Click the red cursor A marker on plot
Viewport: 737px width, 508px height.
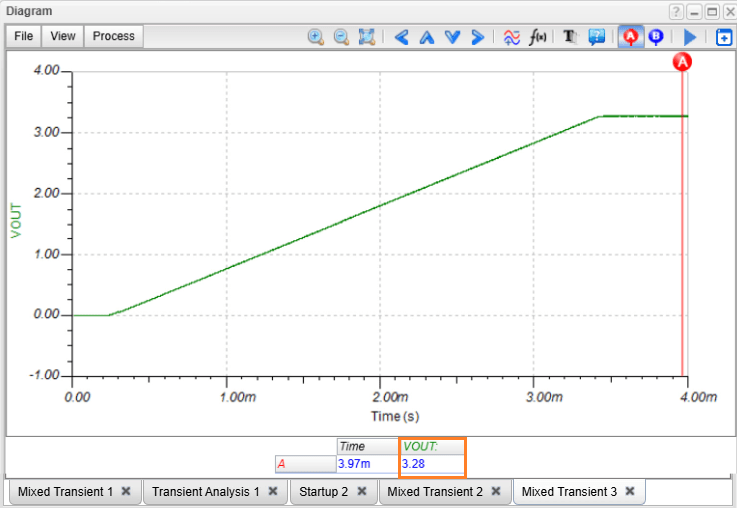tap(683, 62)
